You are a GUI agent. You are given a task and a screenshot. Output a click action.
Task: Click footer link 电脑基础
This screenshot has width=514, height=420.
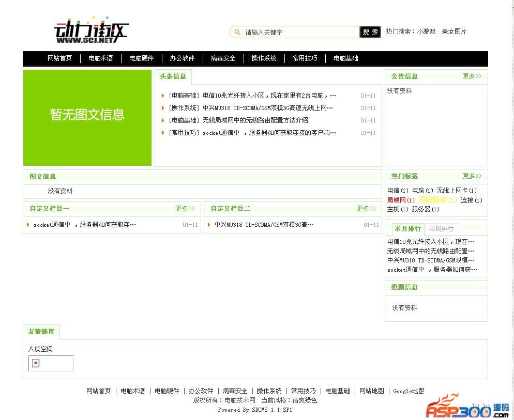[x=338, y=391]
